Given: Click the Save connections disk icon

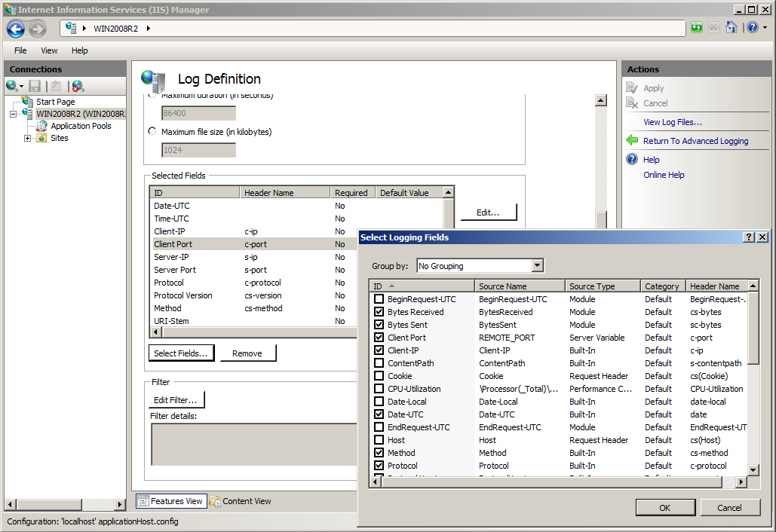Looking at the screenshot, I should pos(35,86).
